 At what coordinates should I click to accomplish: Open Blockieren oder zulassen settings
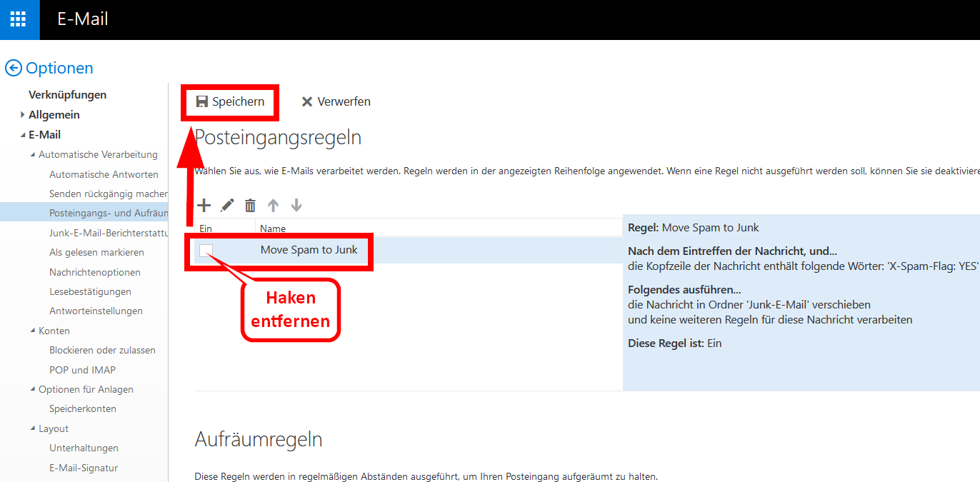(x=102, y=350)
